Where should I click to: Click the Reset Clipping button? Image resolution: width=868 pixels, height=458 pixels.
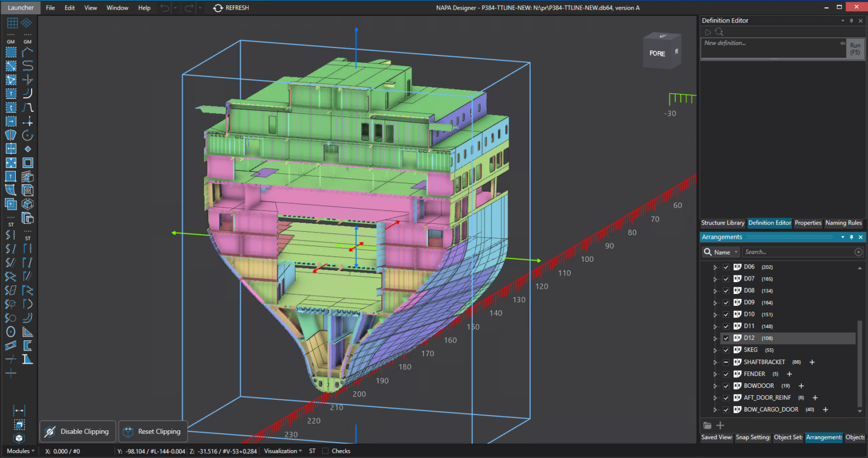pos(153,431)
